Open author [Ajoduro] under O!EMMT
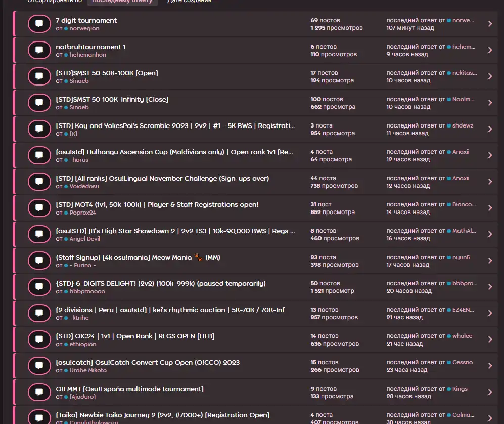 pyautogui.click(x=82, y=397)
